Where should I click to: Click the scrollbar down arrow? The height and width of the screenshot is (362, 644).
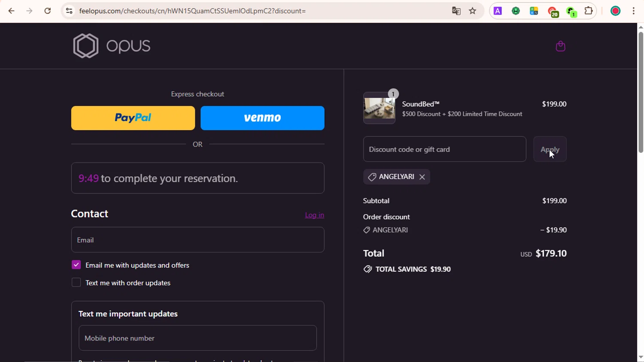coord(641,357)
